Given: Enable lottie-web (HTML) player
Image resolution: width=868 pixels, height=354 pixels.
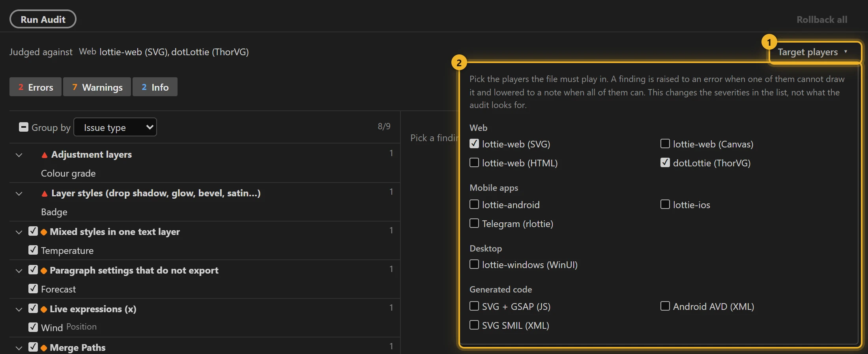Looking at the screenshot, I should click(x=474, y=163).
